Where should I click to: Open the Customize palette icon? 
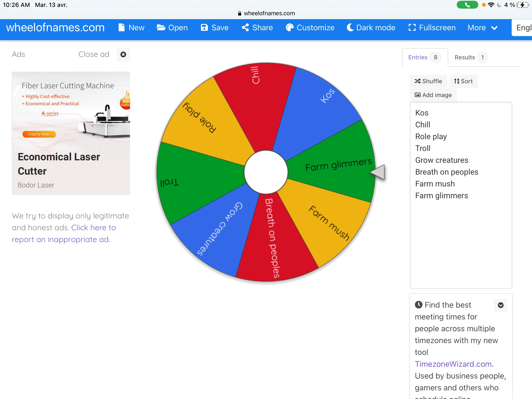pyautogui.click(x=290, y=28)
